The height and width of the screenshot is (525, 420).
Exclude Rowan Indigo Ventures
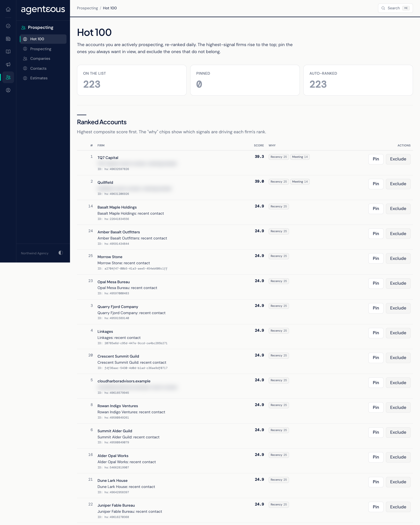coord(398,407)
